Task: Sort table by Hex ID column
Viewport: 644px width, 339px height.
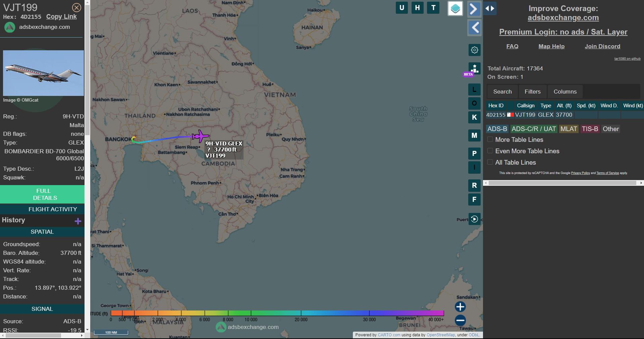Action: (x=496, y=106)
